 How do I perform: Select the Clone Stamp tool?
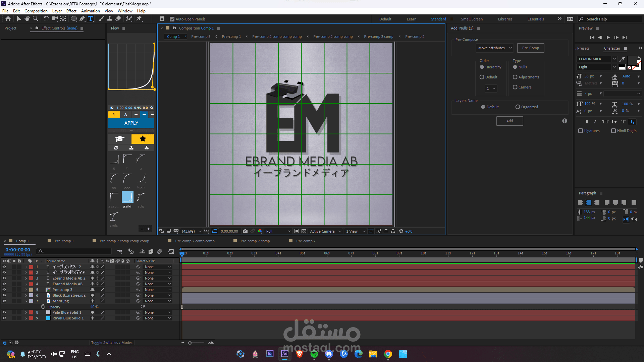coord(110,19)
